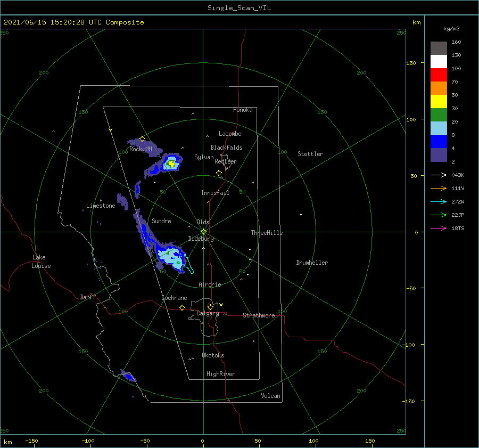Click the yellow diamond marker inside Calgary
479x448 pixels.
[210, 307]
